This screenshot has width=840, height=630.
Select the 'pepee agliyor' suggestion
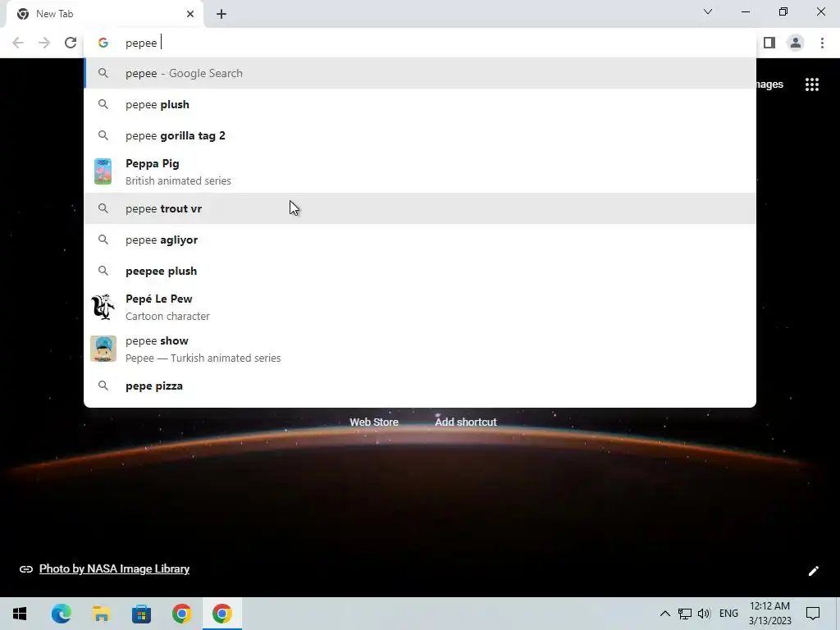420,240
